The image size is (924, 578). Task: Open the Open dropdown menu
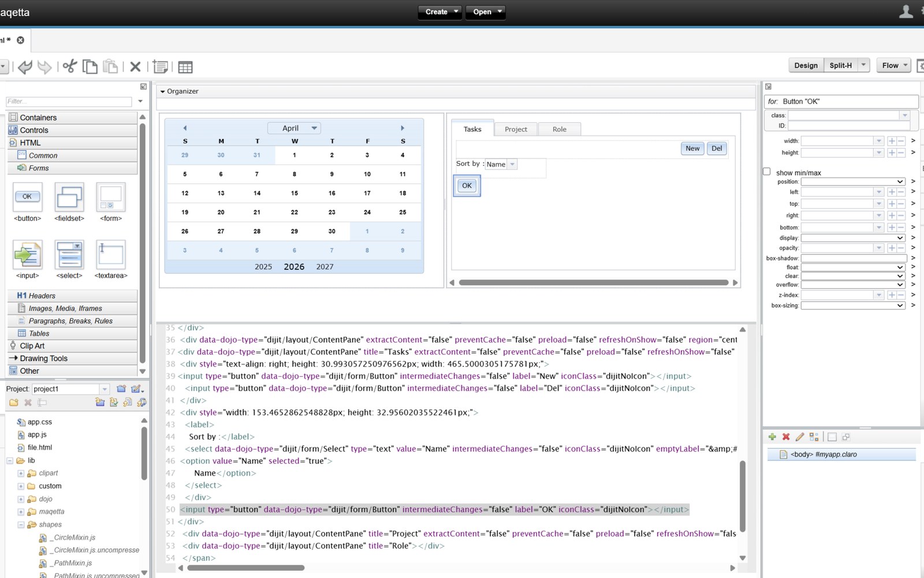pos(485,12)
